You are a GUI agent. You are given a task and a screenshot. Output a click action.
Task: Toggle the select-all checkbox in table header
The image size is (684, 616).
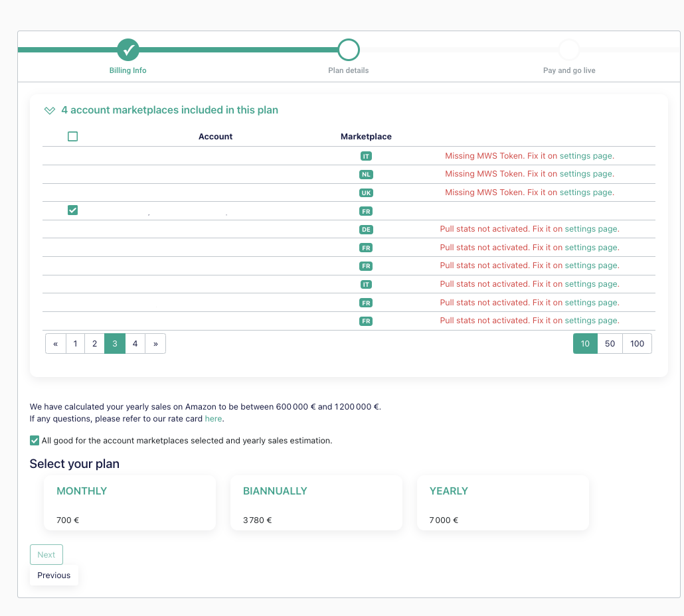(73, 137)
